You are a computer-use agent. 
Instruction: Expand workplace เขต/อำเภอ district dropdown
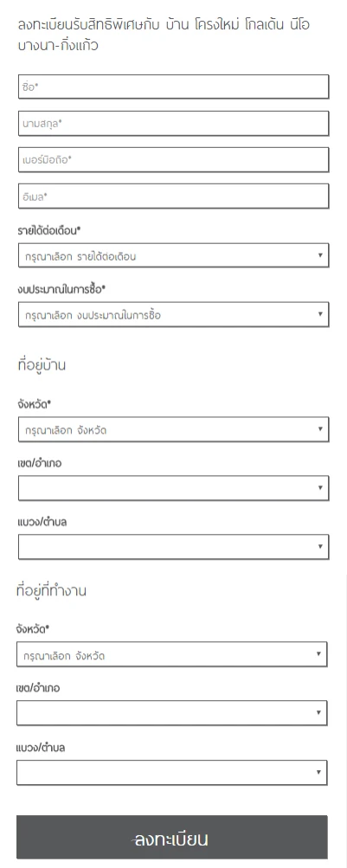[x=171, y=713]
